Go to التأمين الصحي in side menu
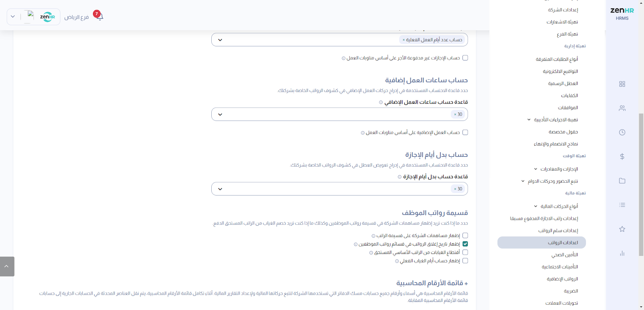The image size is (644, 310). coord(565,255)
